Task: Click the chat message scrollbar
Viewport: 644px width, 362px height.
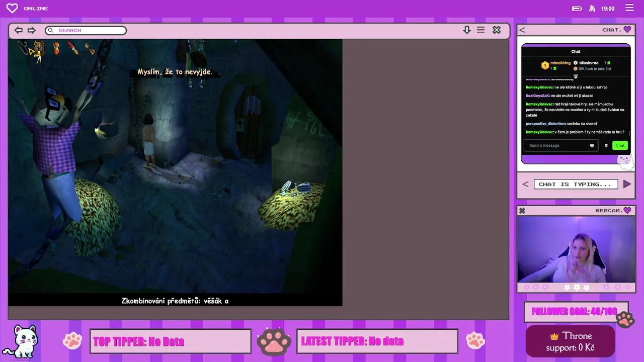Action: tap(629, 133)
